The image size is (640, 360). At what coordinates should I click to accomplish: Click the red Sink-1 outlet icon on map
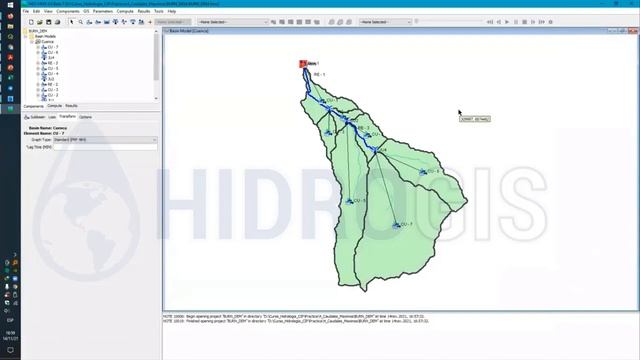[x=303, y=63]
